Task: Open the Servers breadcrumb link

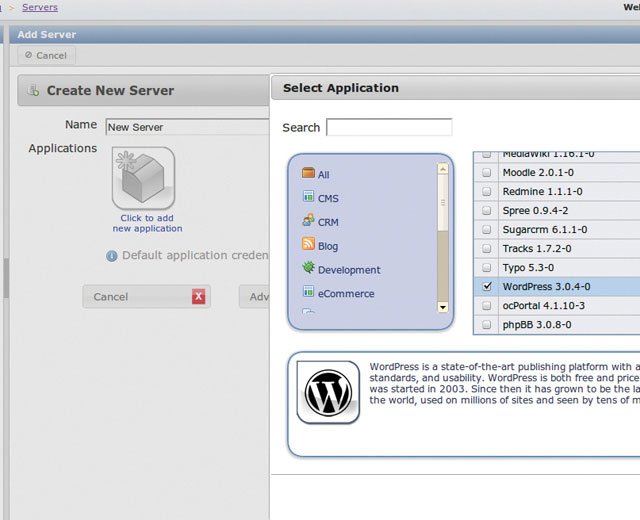Action: [x=40, y=7]
